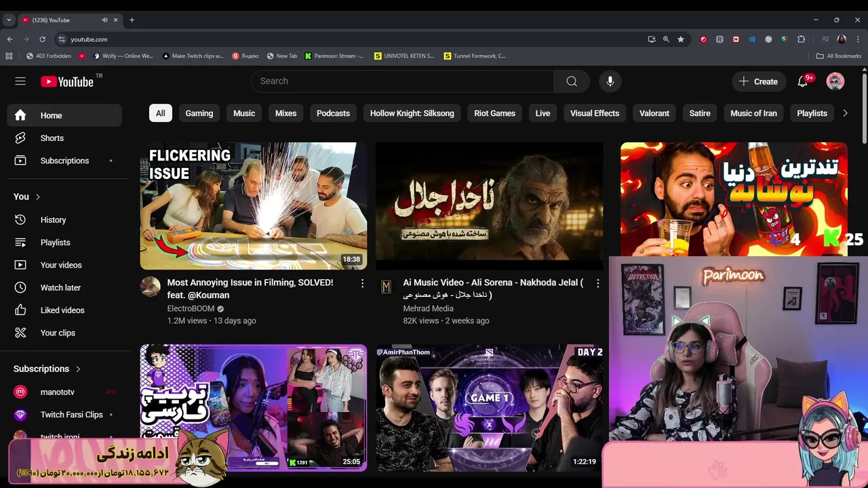868x488 pixels.
Task: Select the Satire chip
Action: point(700,113)
